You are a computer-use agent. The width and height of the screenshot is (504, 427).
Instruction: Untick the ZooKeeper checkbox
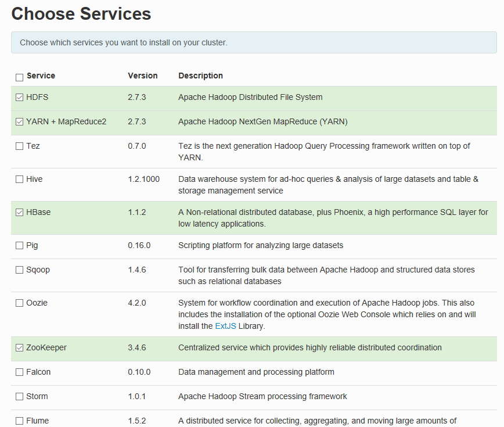click(x=20, y=348)
